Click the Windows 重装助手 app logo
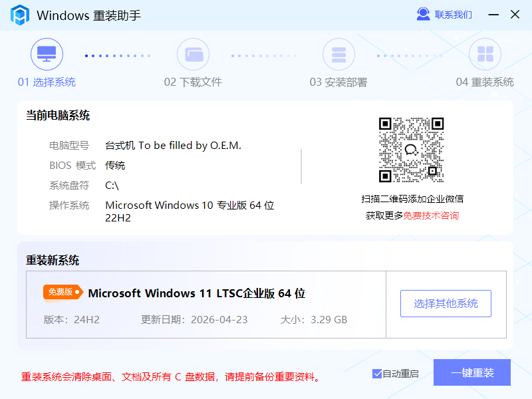Viewport: 532px width, 399px height. [20, 15]
